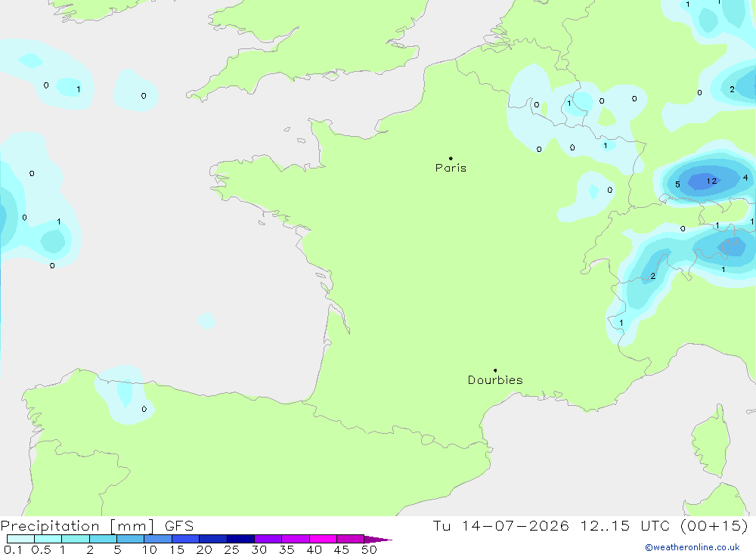Pick the 40–45 mm legend color swatch

pos(323,539)
